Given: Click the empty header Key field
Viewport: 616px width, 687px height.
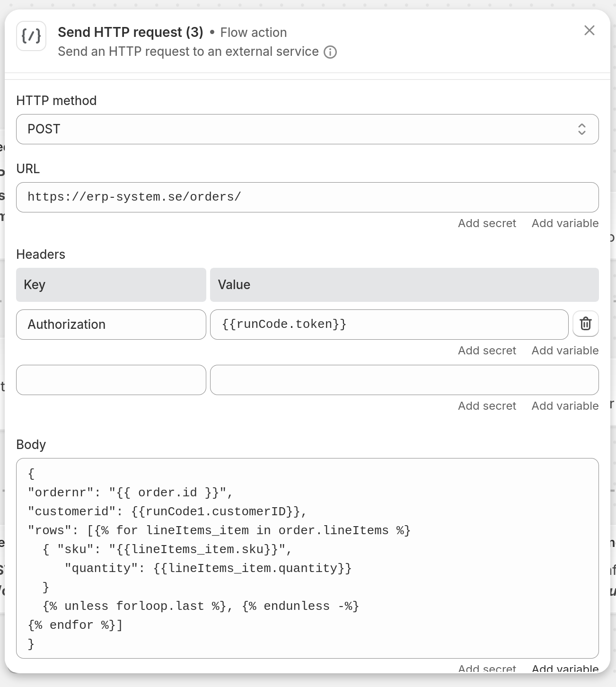Looking at the screenshot, I should (x=111, y=380).
